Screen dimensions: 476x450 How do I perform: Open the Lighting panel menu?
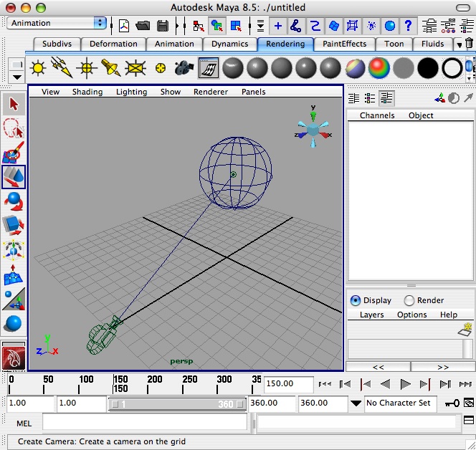(x=130, y=92)
